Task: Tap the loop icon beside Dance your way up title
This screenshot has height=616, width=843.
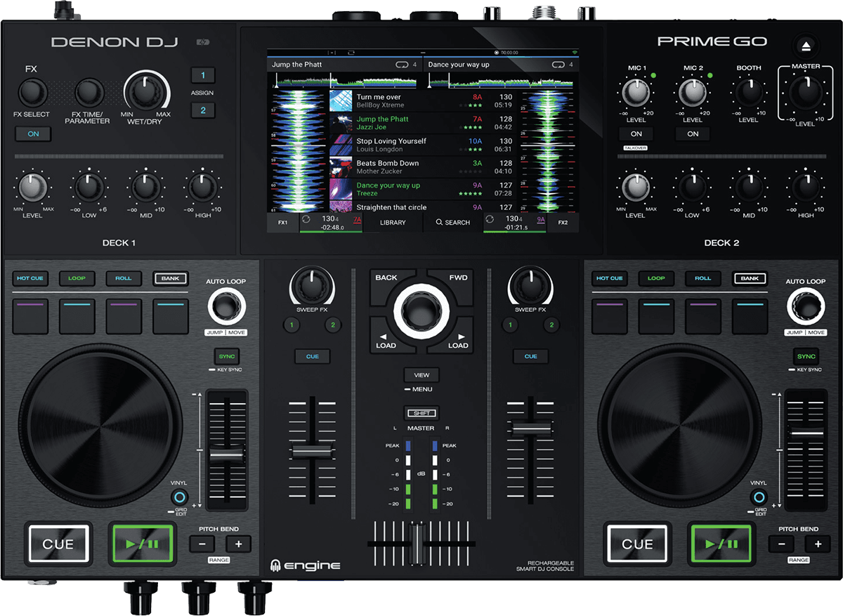Action: click(559, 65)
